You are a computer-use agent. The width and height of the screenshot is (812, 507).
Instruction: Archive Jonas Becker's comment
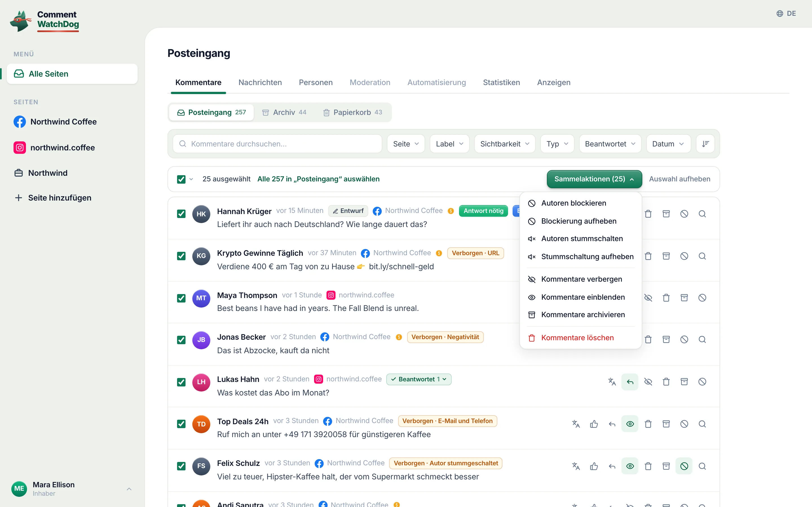tap(666, 339)
